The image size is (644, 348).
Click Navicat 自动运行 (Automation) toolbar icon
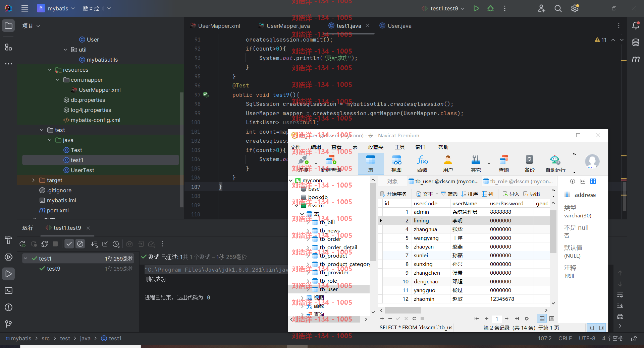tap(555, 164)
